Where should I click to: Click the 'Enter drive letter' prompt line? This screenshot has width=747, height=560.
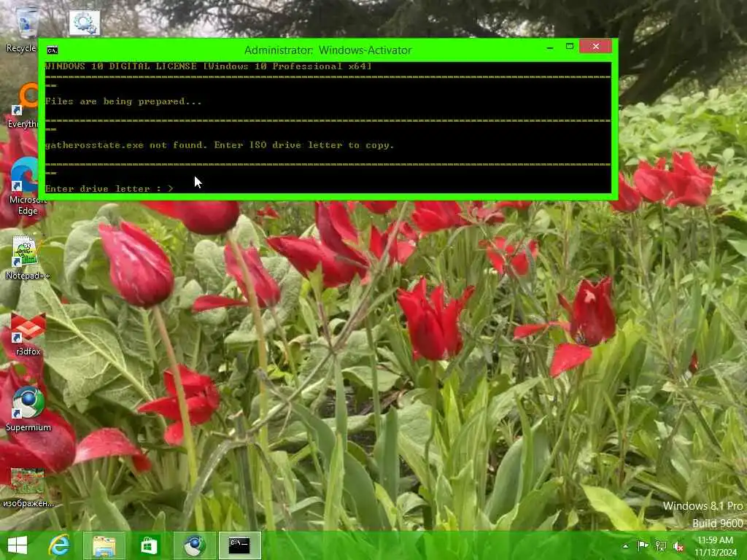(109, 189)
